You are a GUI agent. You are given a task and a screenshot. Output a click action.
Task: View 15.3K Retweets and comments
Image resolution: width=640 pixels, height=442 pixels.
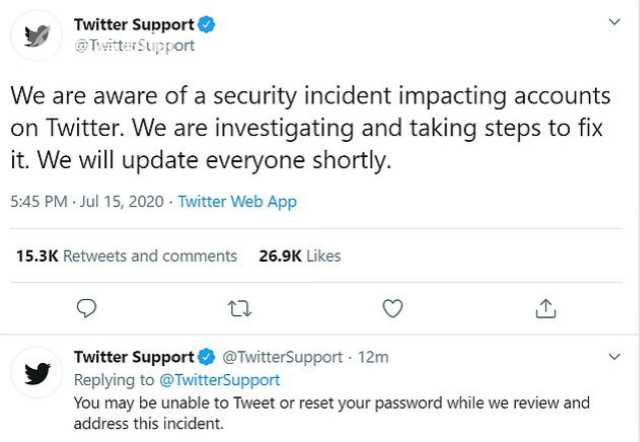pyautogui.click(x=127, y=256)
